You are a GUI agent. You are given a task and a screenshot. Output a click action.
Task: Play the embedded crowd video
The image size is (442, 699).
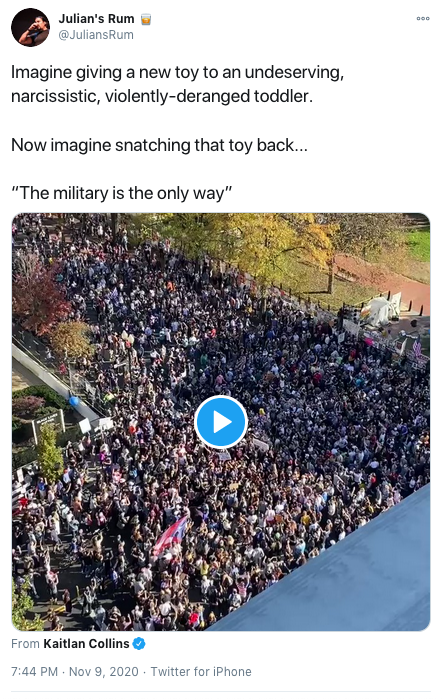[221, 422]
